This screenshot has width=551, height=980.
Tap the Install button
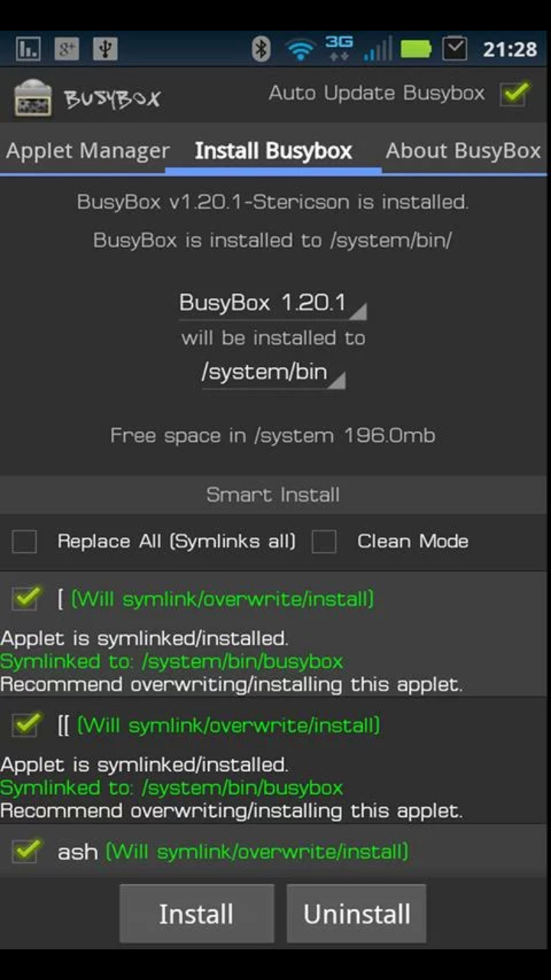(197, 914)
